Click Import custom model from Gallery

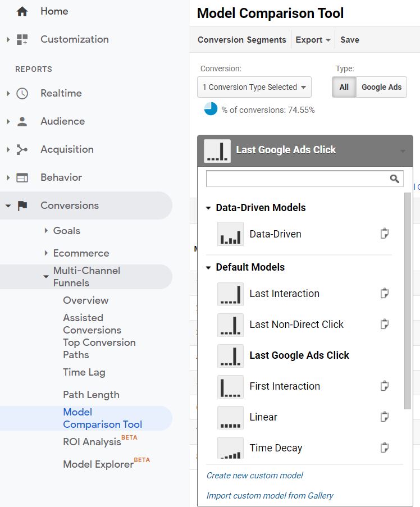point(270,496)
